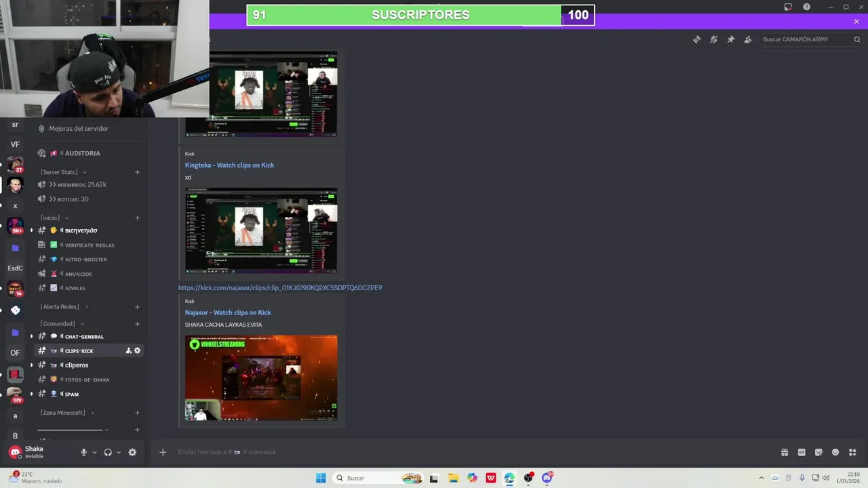Viewport: 868px width, 488px height.
Task: Expand threads arrow beside SPAM channel
Action: coord(31,394)
